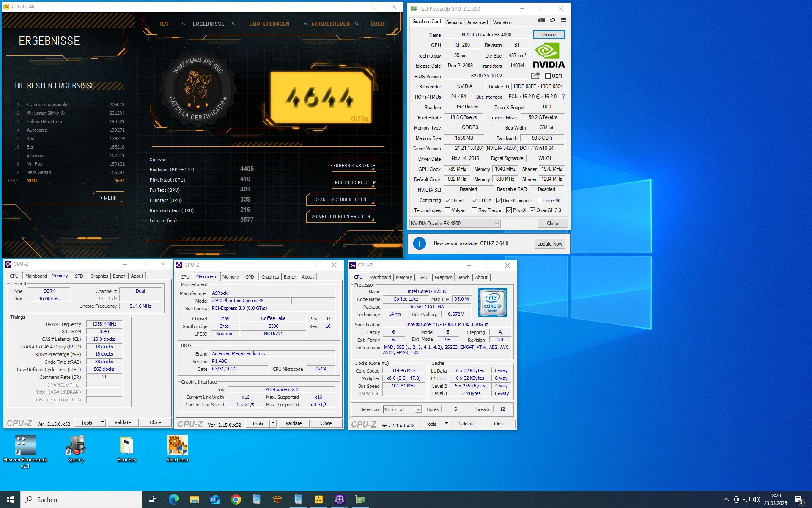The height and width of the screenshot is (508, 812).
Task: Toggle the DirectCompute checkbox
Action: [499, 201]
